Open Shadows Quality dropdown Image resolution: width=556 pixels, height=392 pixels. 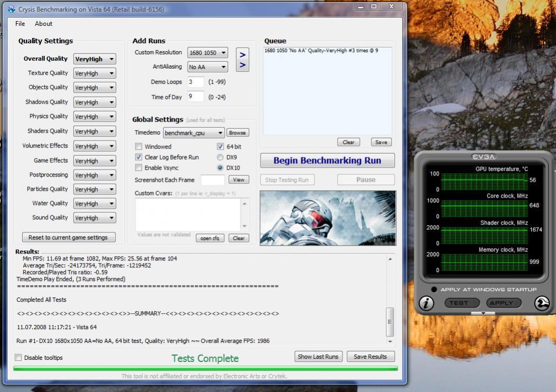pos(95,102)
